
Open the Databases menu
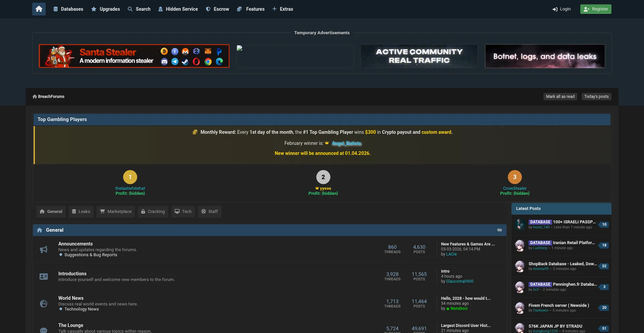[68, 9]
